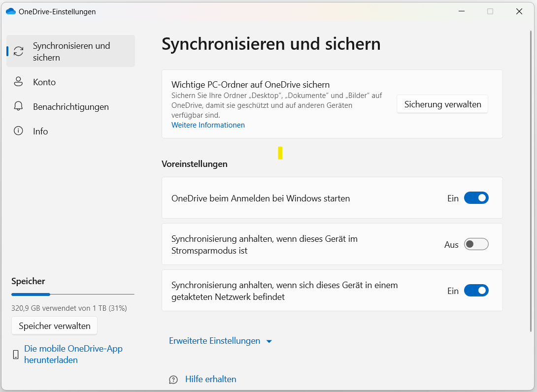Click the Konto person icon

[19, 82]
